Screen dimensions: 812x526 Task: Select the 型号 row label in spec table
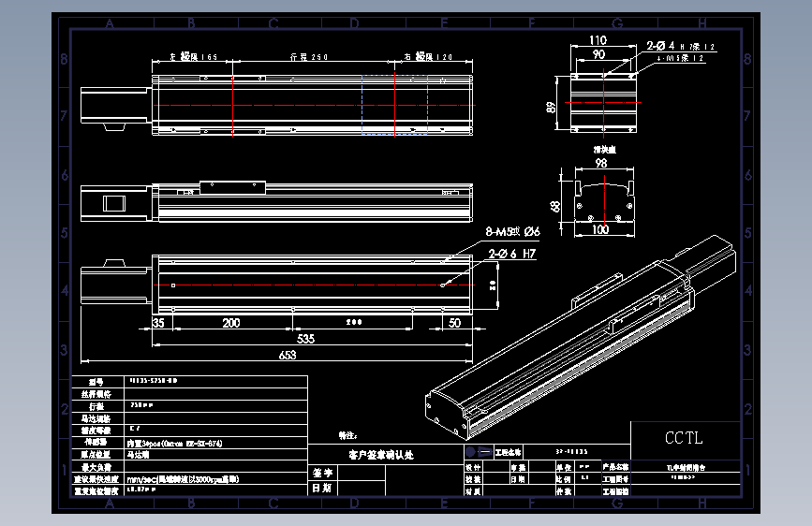(96, 382)
